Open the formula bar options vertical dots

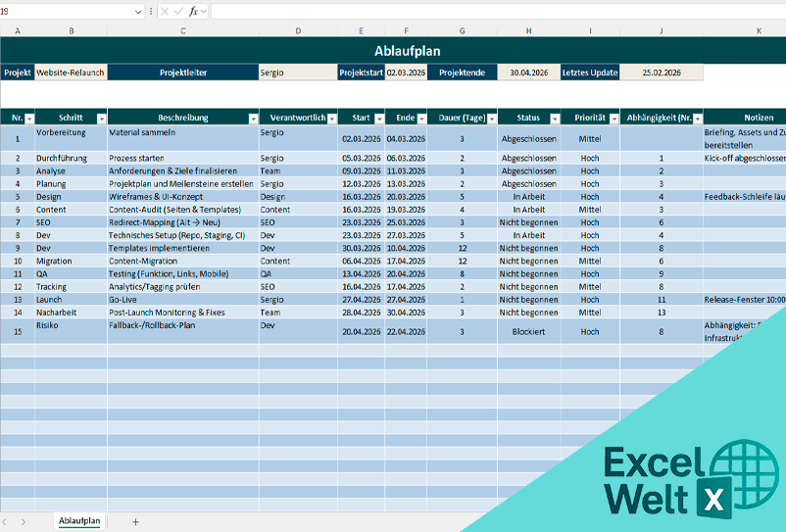(x=151, y=11)
